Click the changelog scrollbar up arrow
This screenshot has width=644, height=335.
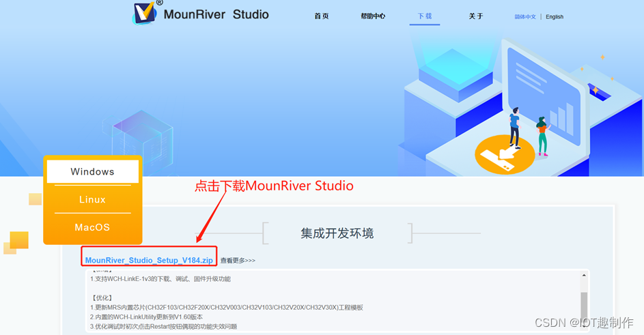584,276
